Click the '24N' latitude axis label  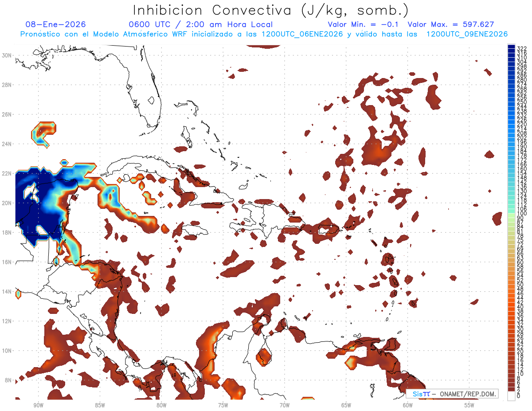pyautogui.click(x=8, y=144)
